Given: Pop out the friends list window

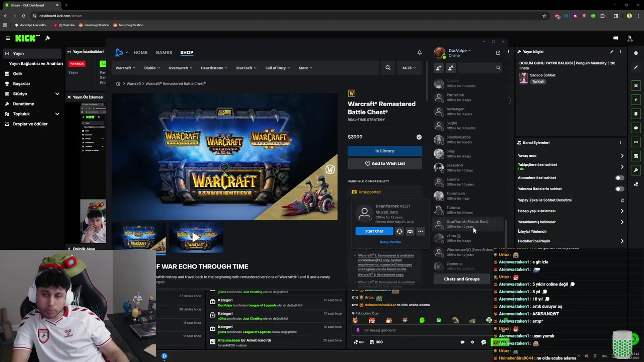Looking at the screenshot, I should (x=498, y=52).
